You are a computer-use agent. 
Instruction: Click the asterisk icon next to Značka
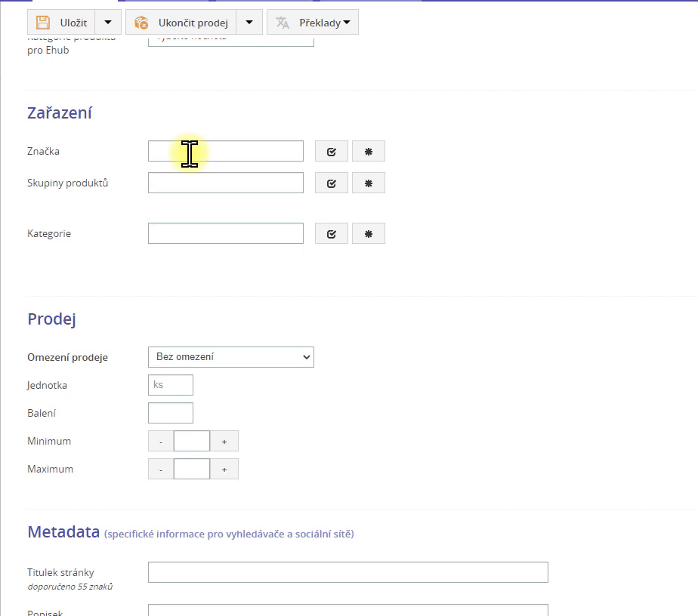[369, 152]
